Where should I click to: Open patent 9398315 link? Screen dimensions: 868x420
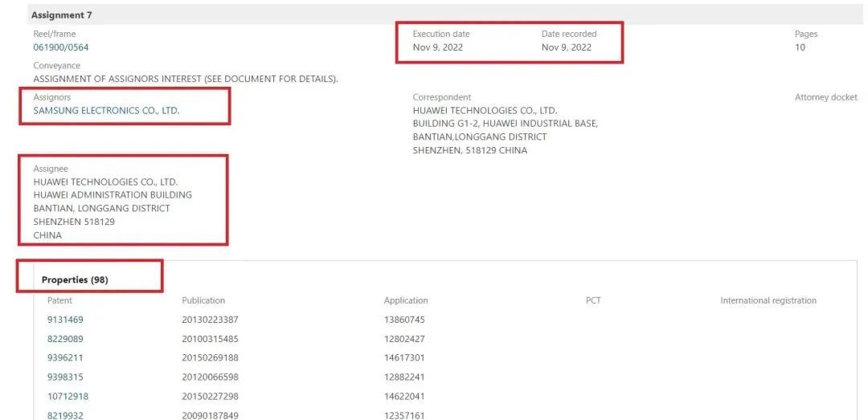click(x=65, y=377)
